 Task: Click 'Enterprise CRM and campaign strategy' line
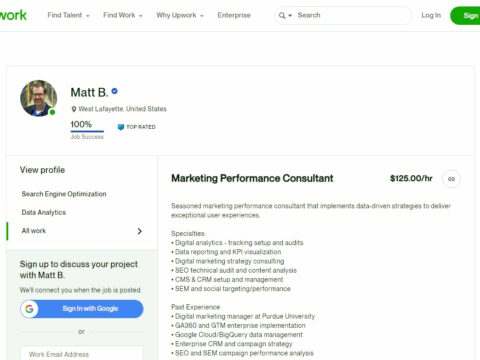coord(232,344)
